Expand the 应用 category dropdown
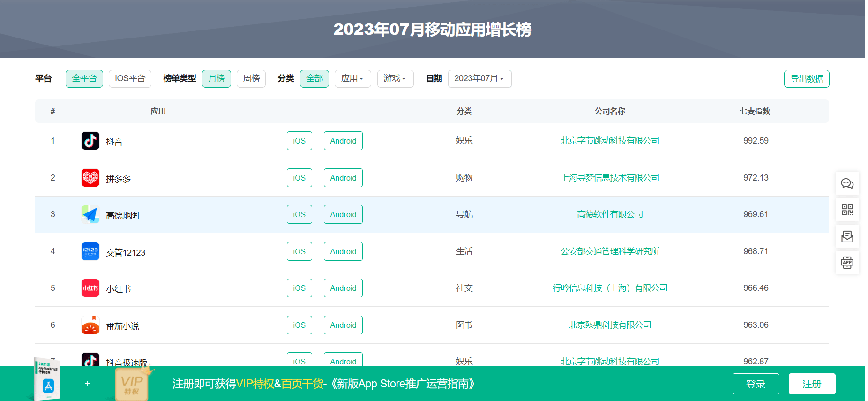 click(x=353, y=78)
